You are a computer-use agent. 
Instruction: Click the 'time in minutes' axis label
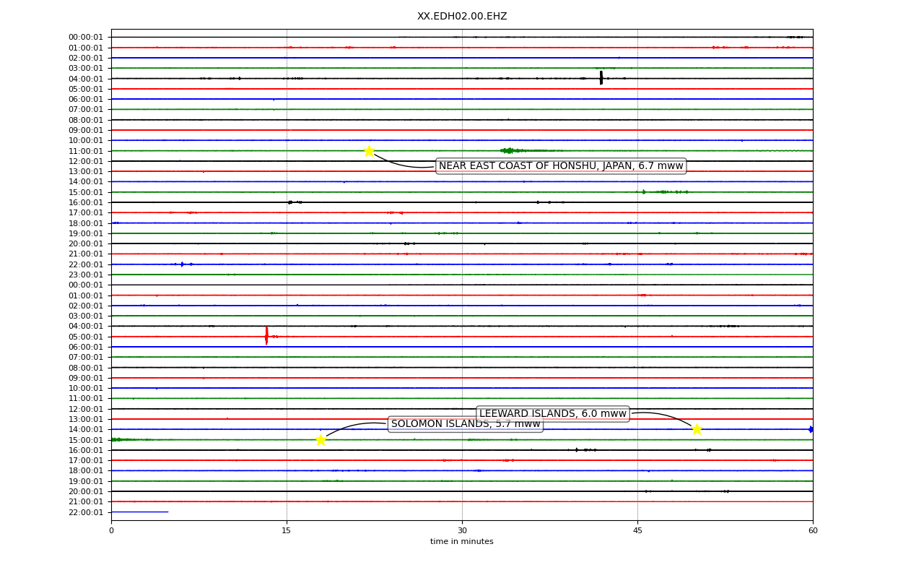[462, 542]
